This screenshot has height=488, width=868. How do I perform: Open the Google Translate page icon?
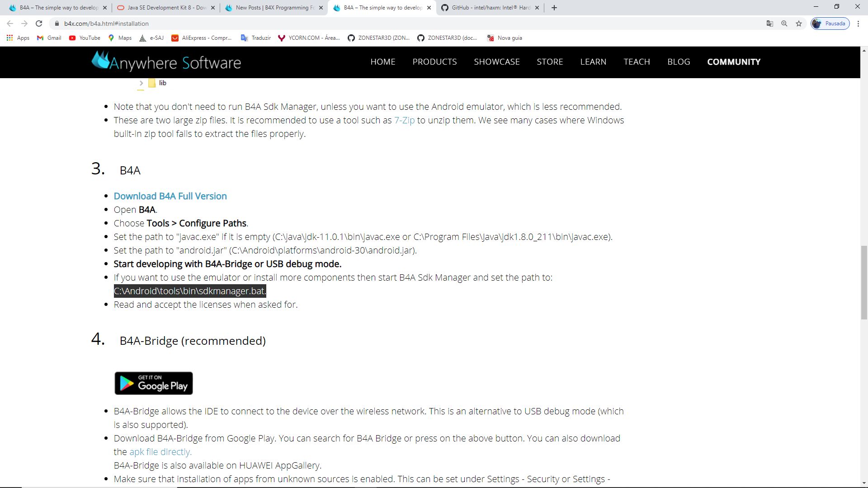(x=770, y=23)
